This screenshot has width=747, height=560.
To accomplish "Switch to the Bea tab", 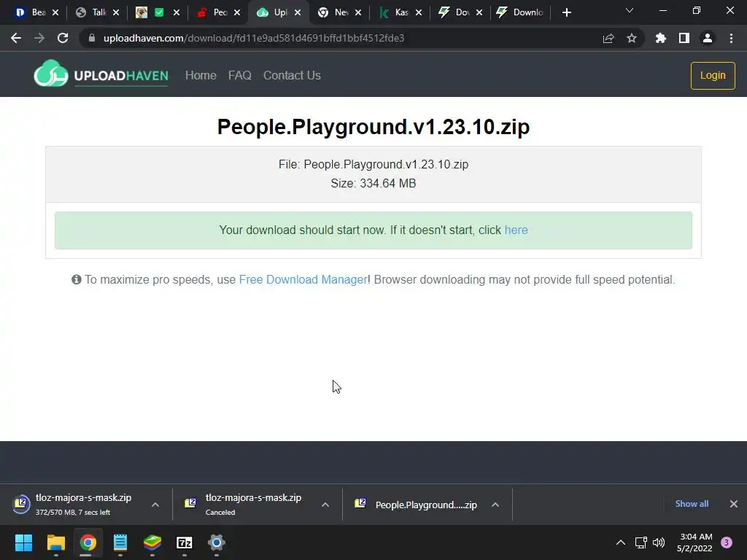I will coord(32,12).
